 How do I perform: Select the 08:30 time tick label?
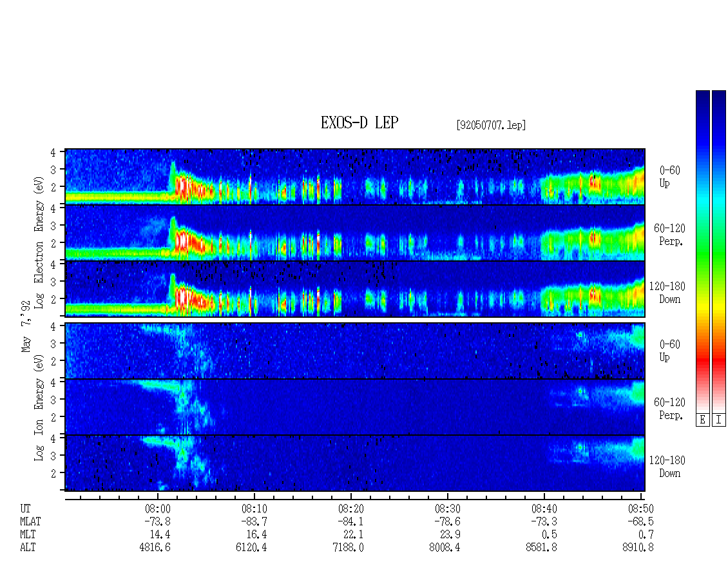click(x=447, y=509)
